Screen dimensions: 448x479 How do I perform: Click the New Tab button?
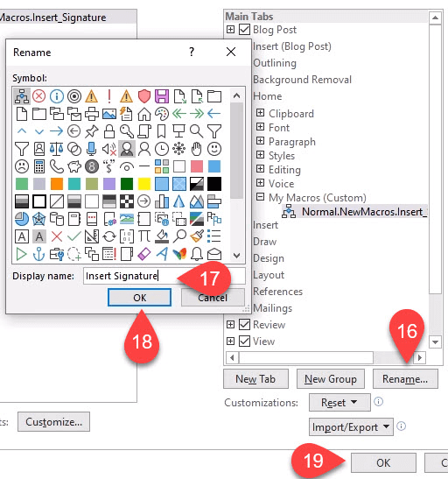pyautogui.click(x=255, y=379)
